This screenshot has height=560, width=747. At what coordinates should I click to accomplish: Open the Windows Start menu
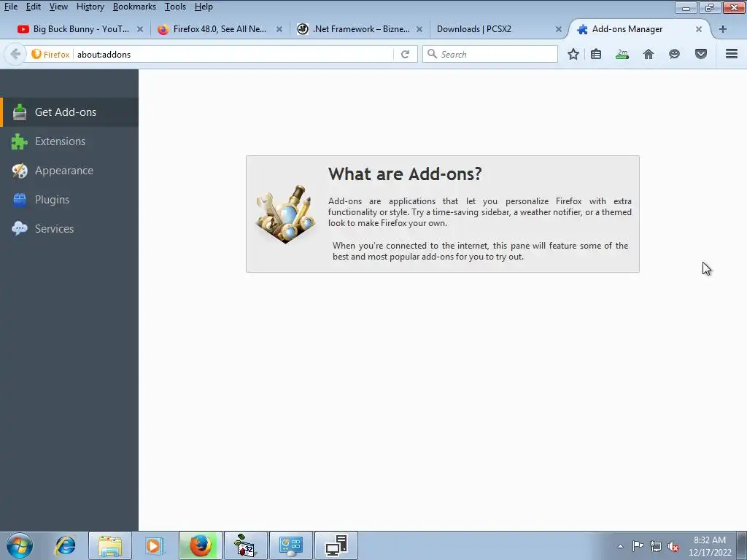[19, 545]
